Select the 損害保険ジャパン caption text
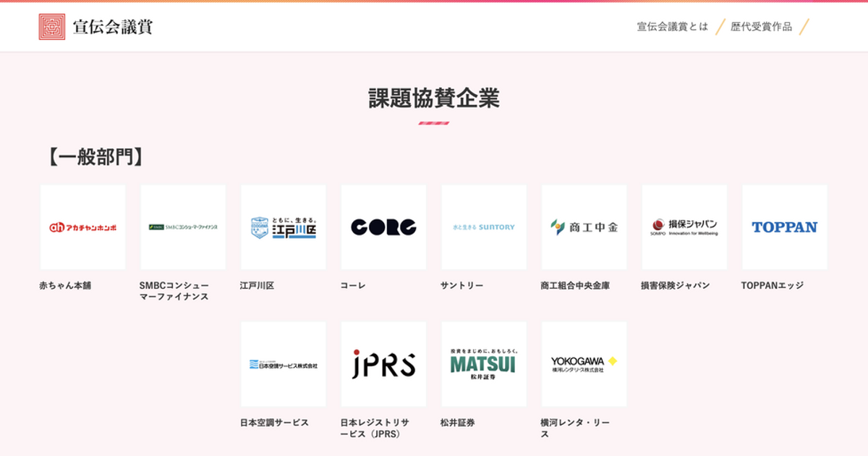The width and height of the screenshot is (868, 456). pos(676,286)
